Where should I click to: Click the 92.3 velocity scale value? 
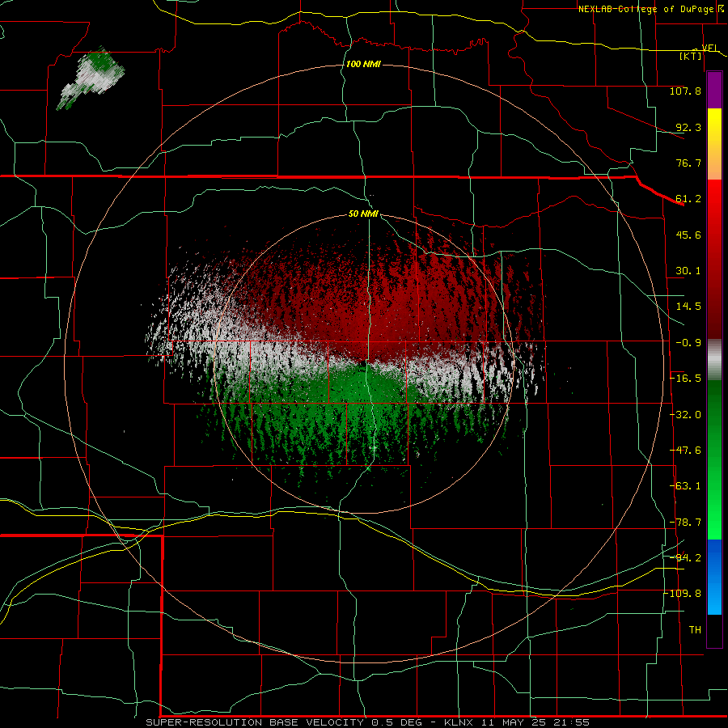coord(688,127)
